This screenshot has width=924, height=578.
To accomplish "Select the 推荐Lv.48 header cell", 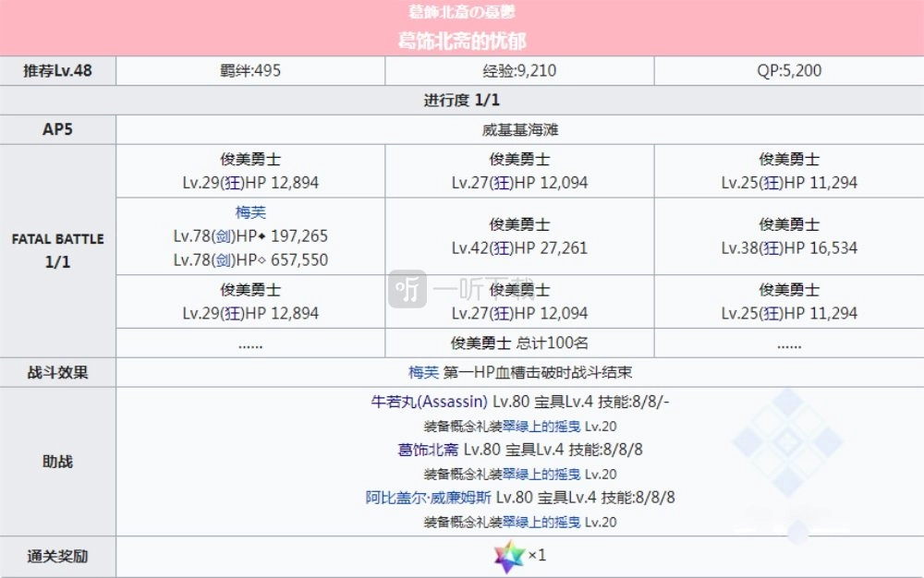I will pos(57,70).
